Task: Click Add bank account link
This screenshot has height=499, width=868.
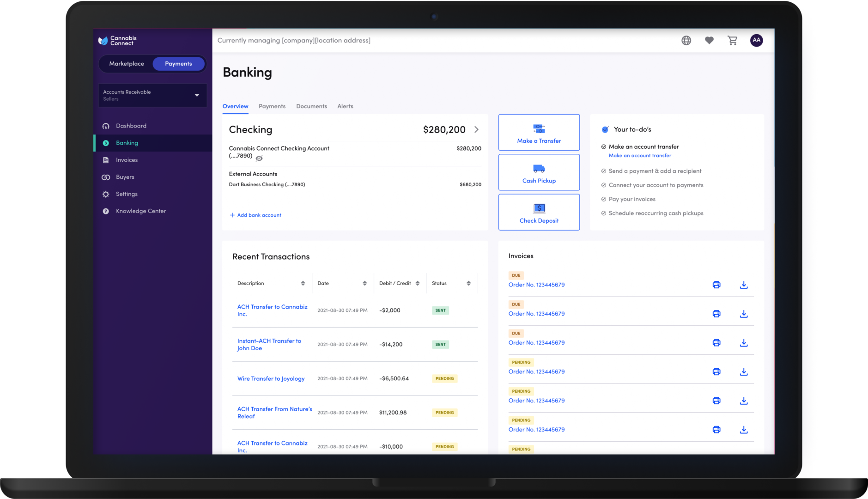Action: point(255,215)
